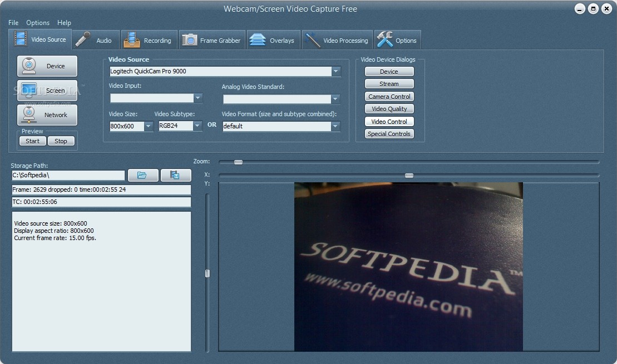Open the Special Controls dialog
Screen dimensions: 617x364
pyautogui.click(x=389, y=133)
